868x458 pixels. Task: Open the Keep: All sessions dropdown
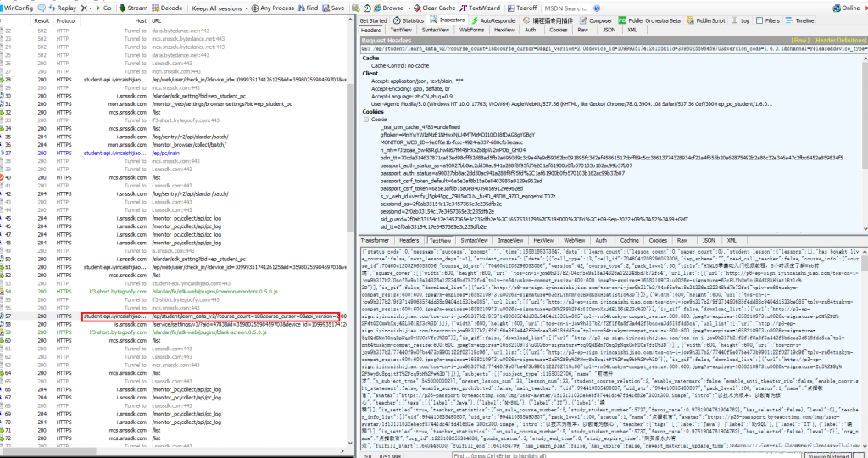tap(220, 8)
